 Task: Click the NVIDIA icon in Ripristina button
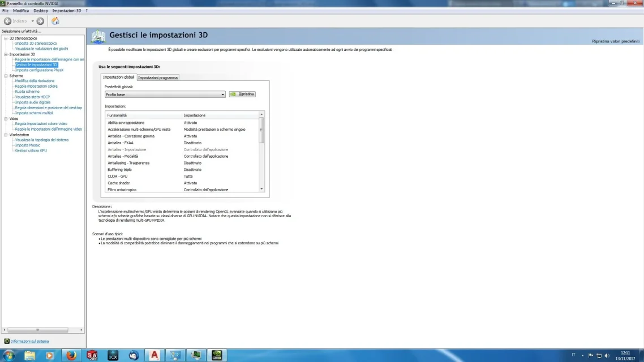click(x=233, y=94)
